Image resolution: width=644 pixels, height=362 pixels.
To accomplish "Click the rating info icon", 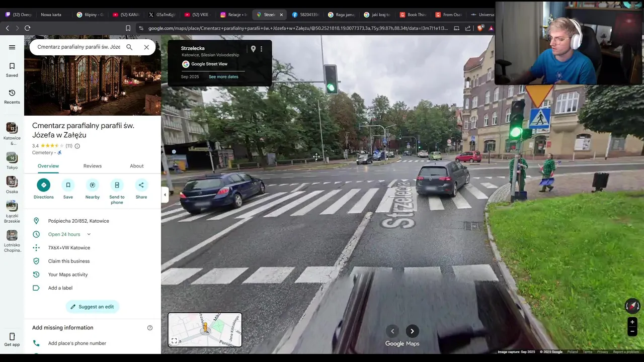I will click(x=77, y=146).
